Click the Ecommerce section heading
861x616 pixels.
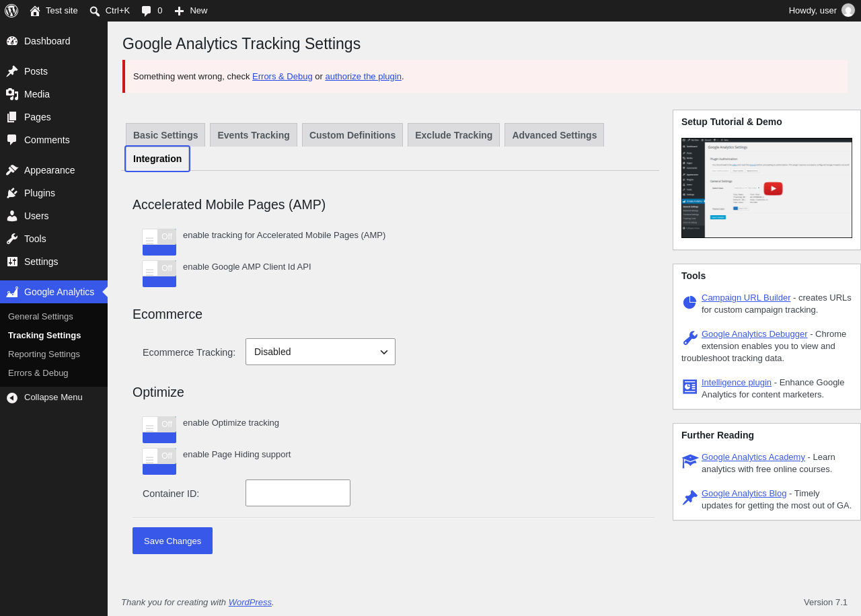tap(167, 314)
